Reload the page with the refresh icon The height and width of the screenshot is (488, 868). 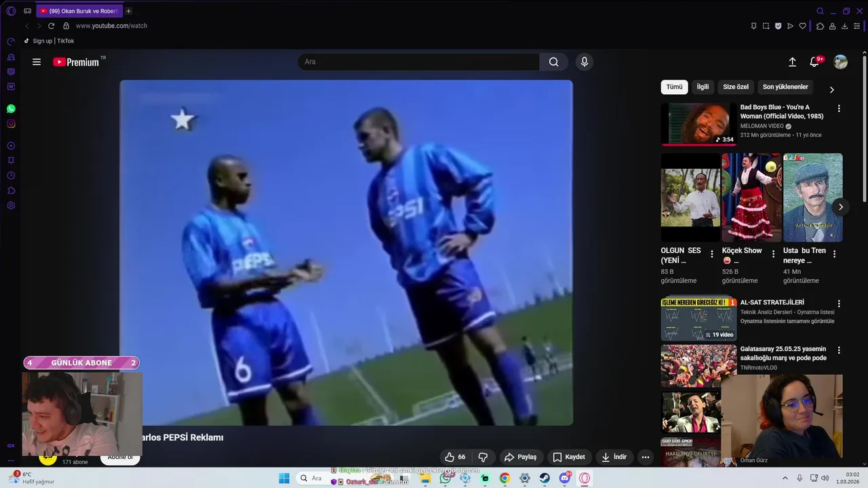(51, 26)
